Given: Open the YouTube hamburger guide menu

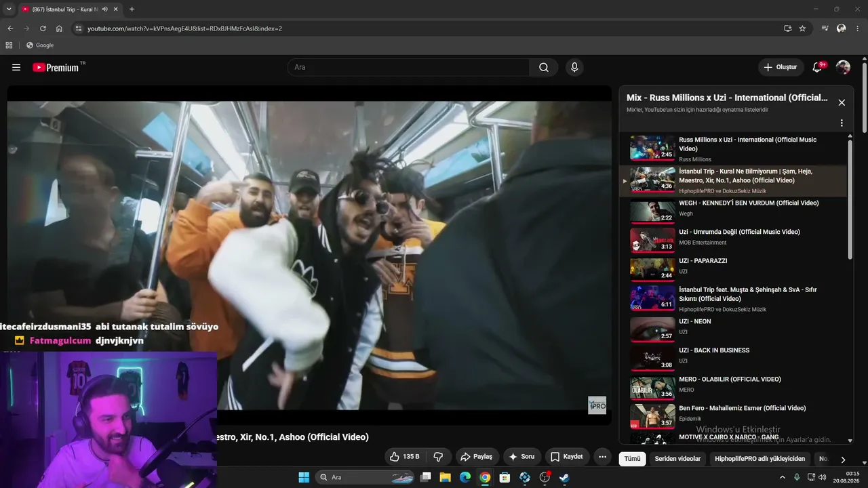Looking at the screenshot, I should tap(16, 67).
